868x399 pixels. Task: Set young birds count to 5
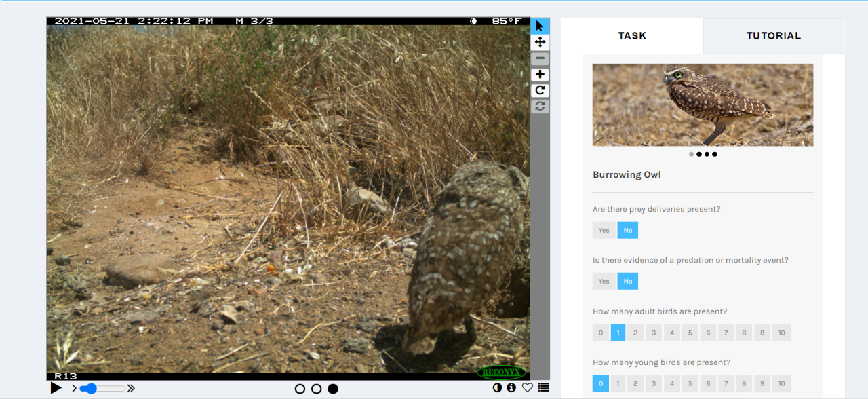[690, 383]
